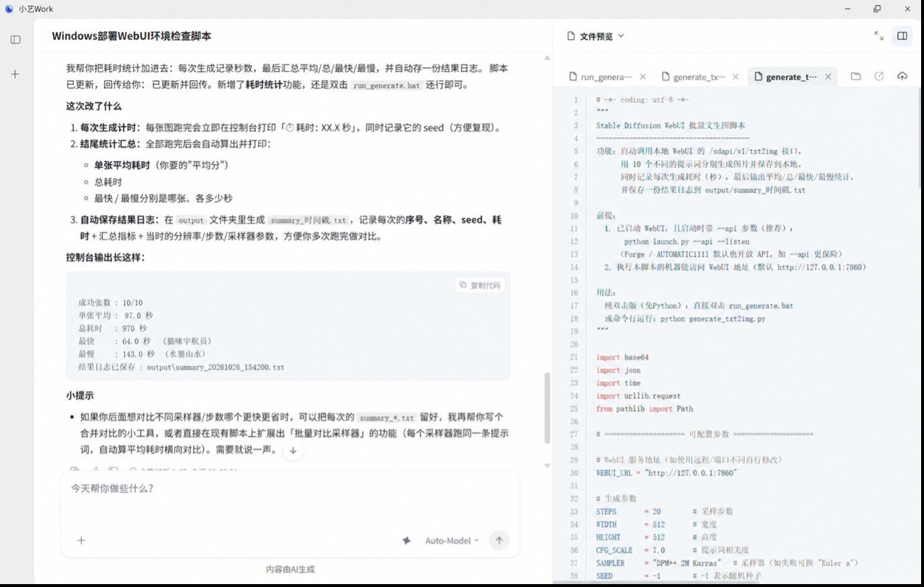The height and width of the screenshot is (587, 924).
Task: Click the 单张平均 : 97.0 秒 line
Action: click(115, 316)
